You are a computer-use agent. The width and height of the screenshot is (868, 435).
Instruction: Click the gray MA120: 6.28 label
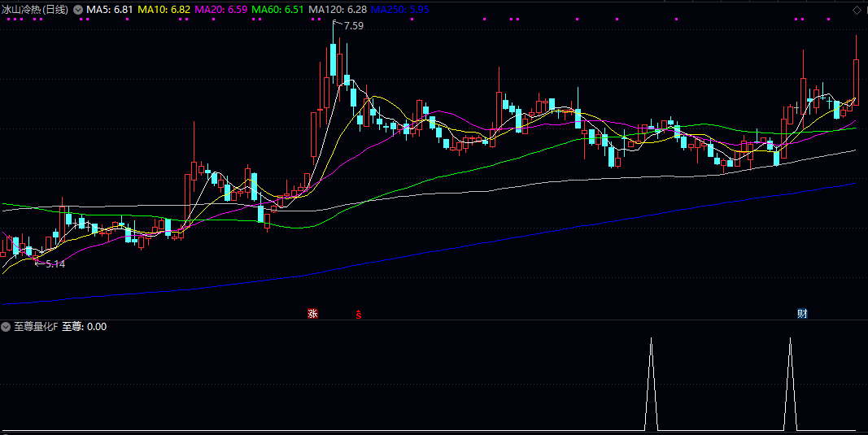[x=338, y=10]
